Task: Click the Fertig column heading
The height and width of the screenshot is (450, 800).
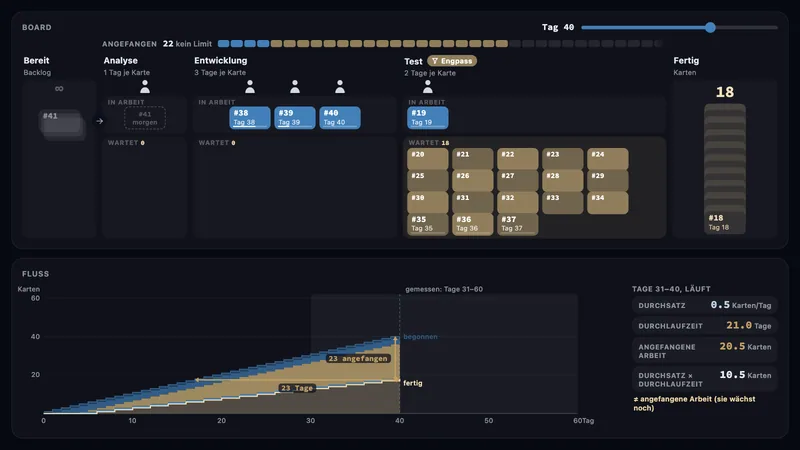Action: (686, 60)
